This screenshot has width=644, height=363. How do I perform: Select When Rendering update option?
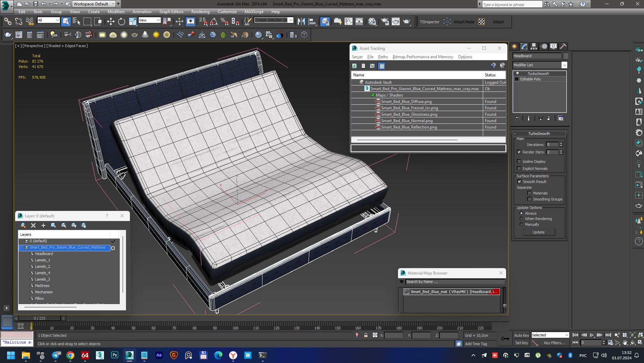pyautogui.click(x=521, y=219)
